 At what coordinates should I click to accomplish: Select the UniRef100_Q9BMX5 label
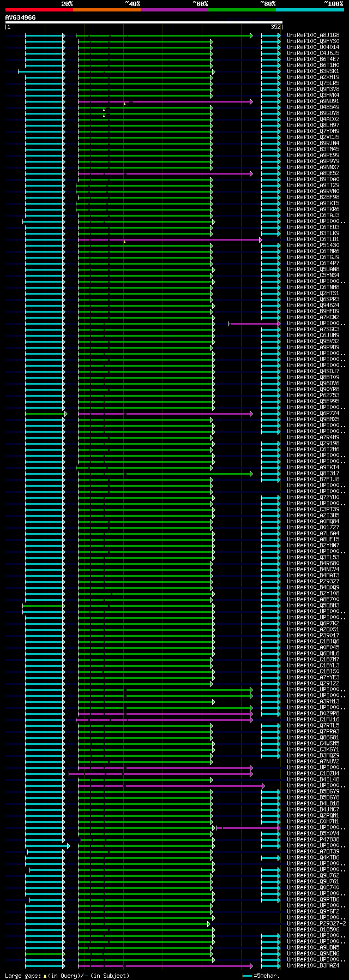tap(313, 420)
